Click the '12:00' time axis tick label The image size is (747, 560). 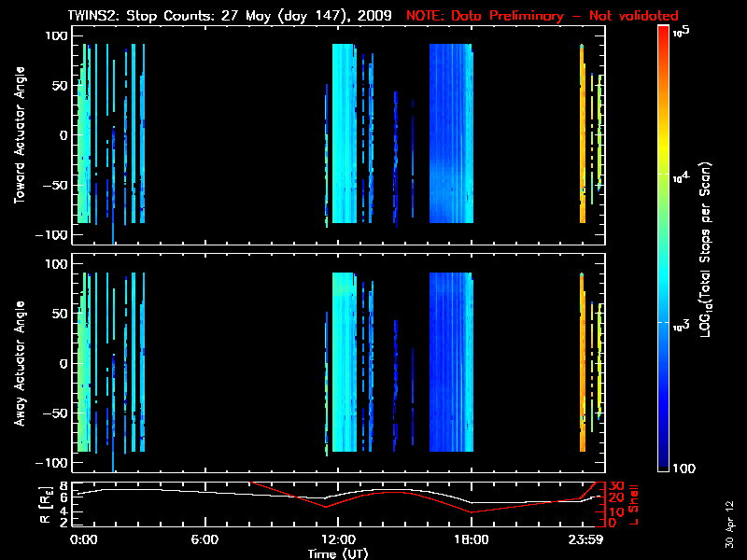(337, 539)
